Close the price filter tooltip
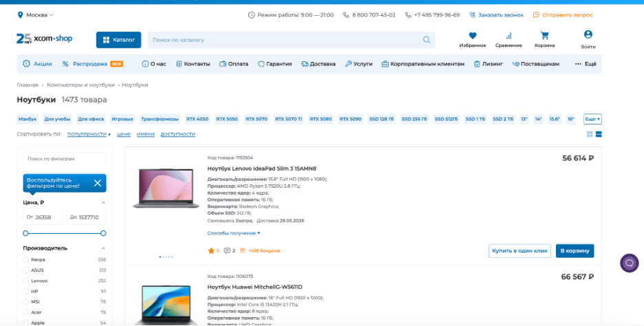 97,183
